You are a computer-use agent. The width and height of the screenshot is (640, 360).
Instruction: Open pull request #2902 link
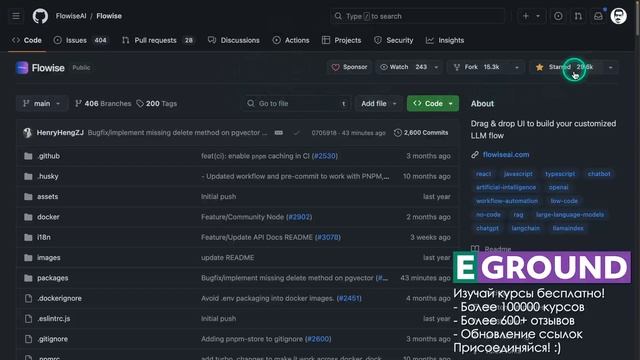(299, 217)
